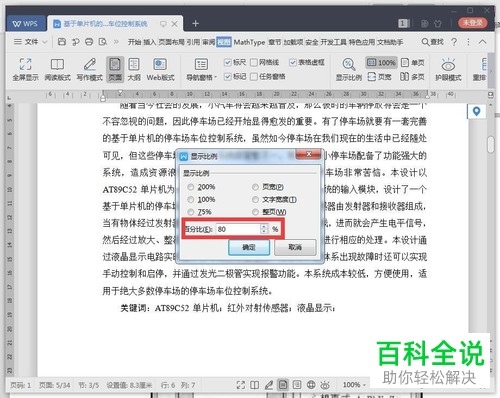This screenshot has width=500, height=398.
Task: Select the 200% radio button in the dialog
Action: coord(191,187)
